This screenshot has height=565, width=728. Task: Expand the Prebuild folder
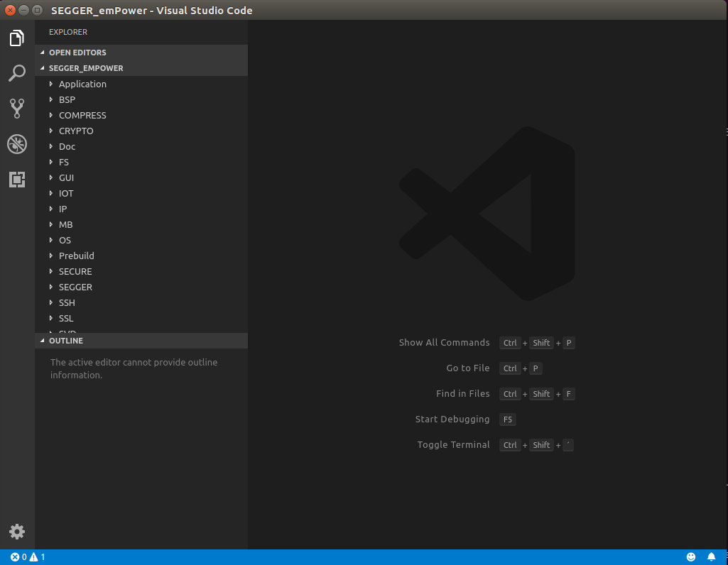(x=76, y=256)
